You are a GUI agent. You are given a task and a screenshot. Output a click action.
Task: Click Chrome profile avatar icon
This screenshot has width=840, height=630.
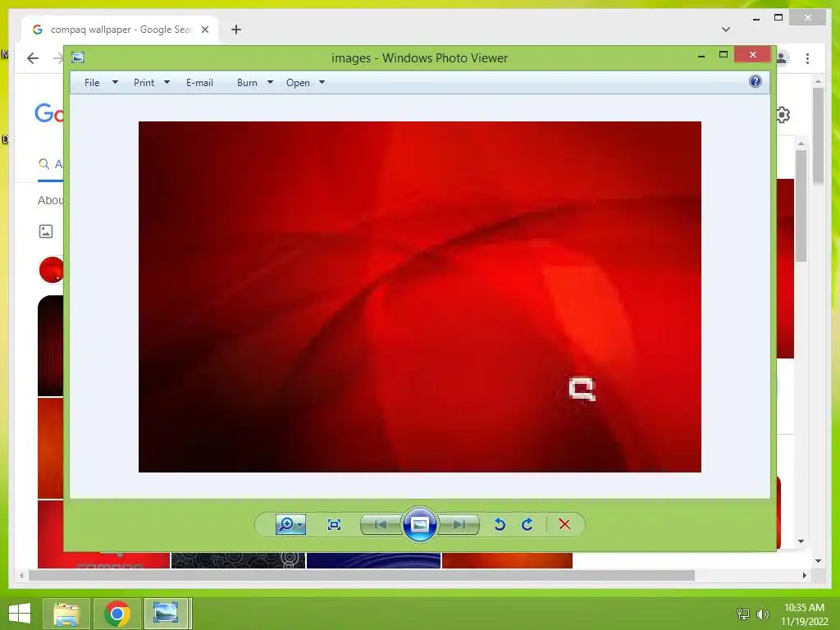click(x=782, y=58)
